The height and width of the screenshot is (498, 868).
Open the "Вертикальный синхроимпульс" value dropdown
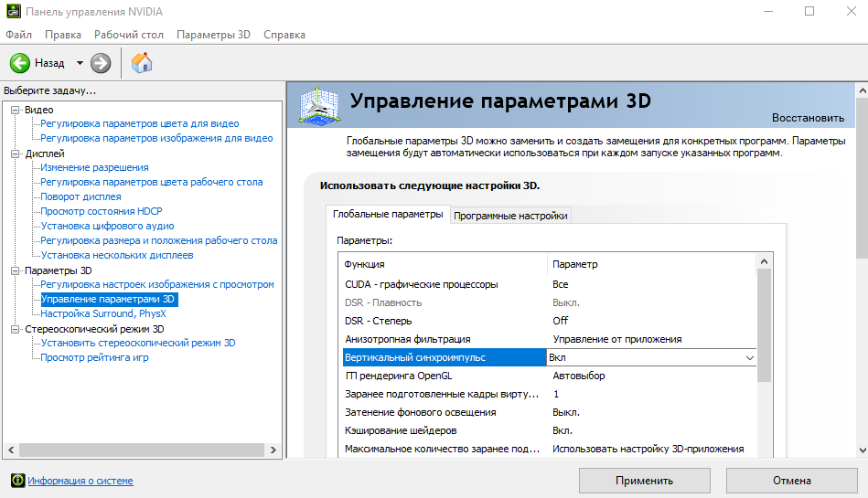(749, 358)
